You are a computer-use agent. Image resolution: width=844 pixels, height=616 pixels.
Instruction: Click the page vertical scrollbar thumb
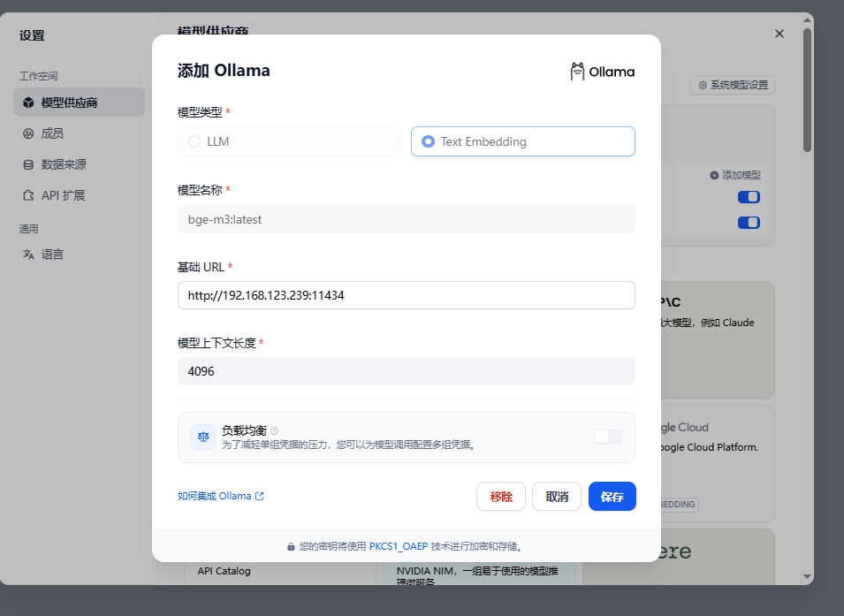click(x=807, y=90)
